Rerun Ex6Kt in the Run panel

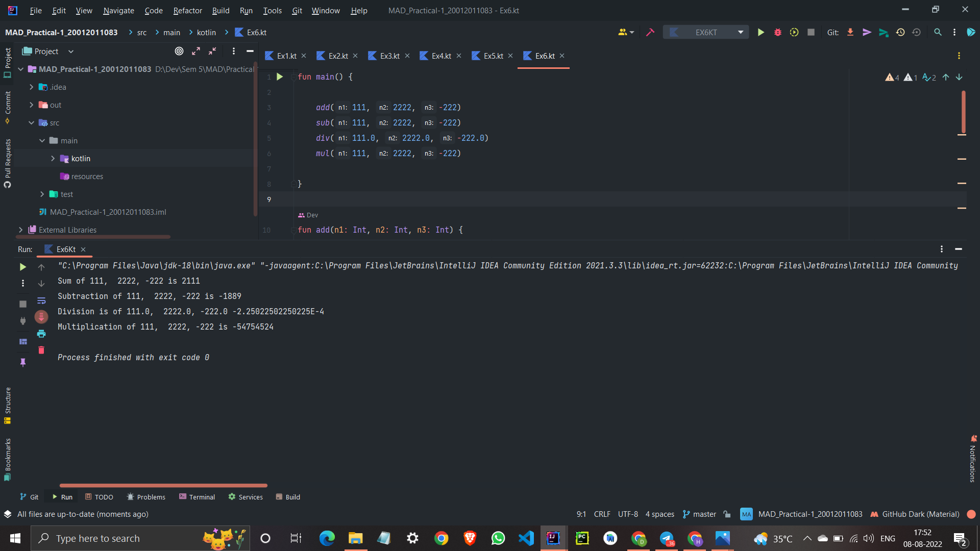click(22, 267)
